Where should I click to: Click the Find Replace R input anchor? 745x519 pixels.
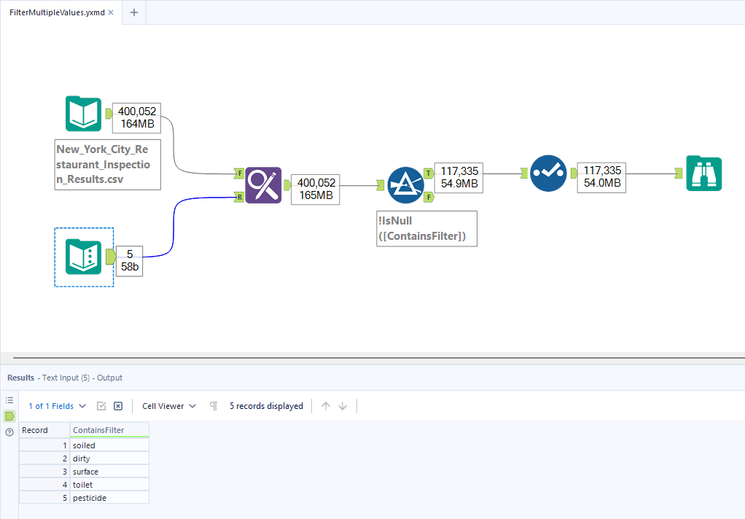click(239, 197)
